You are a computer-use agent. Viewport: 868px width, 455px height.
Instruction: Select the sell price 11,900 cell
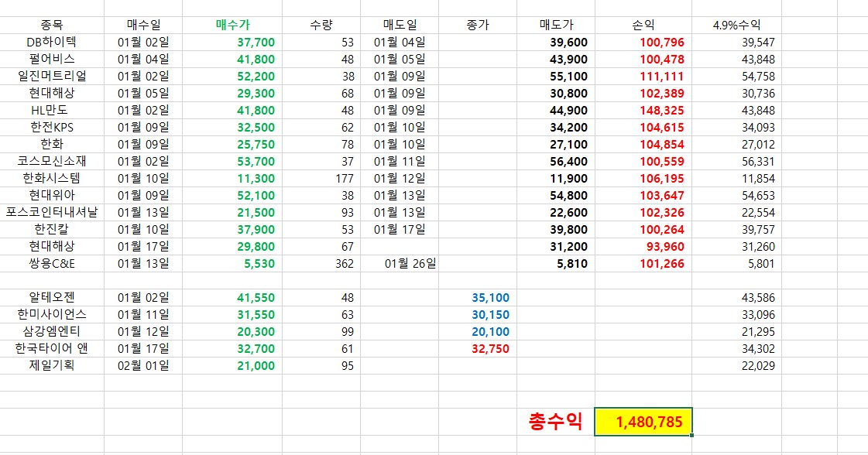[556, 178]
